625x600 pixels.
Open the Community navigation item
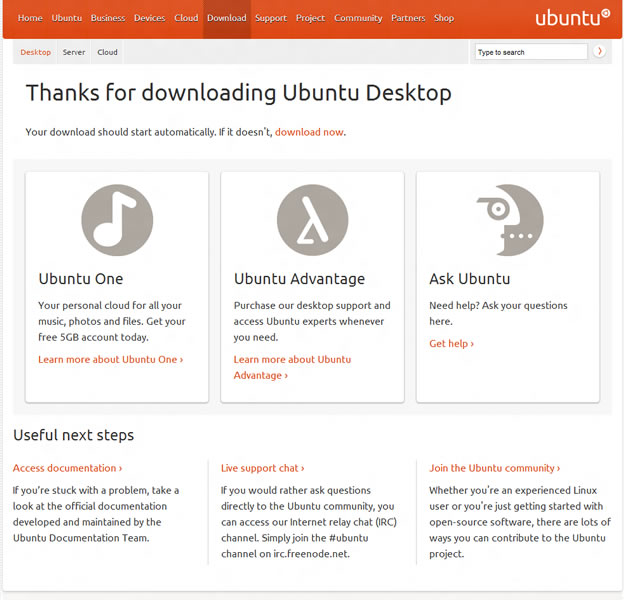[358, 18]
